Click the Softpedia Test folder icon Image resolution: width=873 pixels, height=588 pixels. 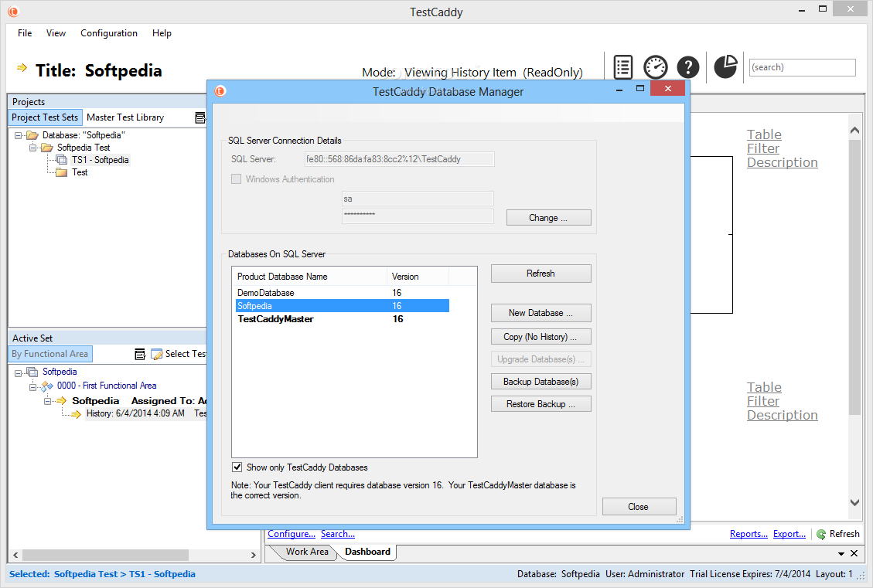pos(46,148)
